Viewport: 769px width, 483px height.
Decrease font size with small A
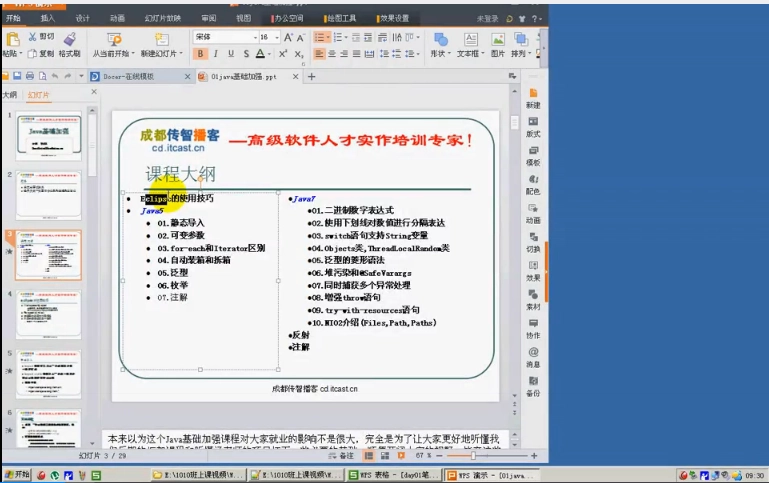click(301, 37)
